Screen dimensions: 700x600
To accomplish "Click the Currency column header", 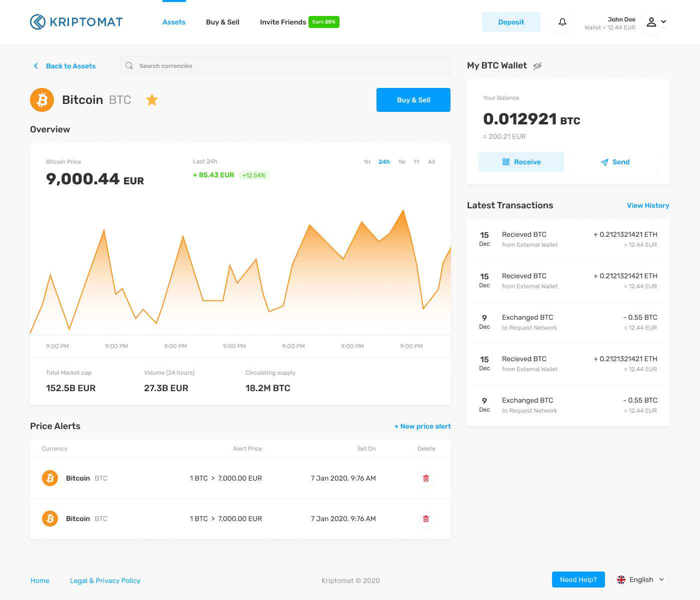I will pyautogui.click(x=54, y=449).
